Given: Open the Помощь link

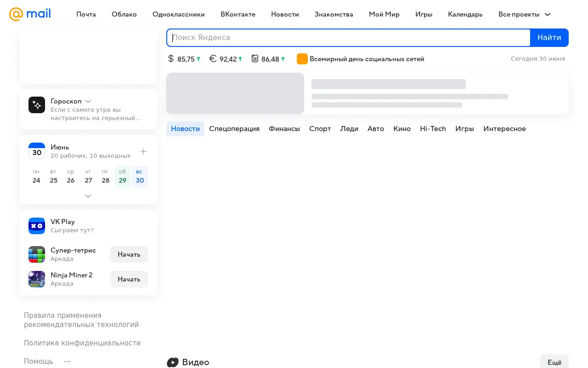Looking at the screenshot, I should click(39, 362).
